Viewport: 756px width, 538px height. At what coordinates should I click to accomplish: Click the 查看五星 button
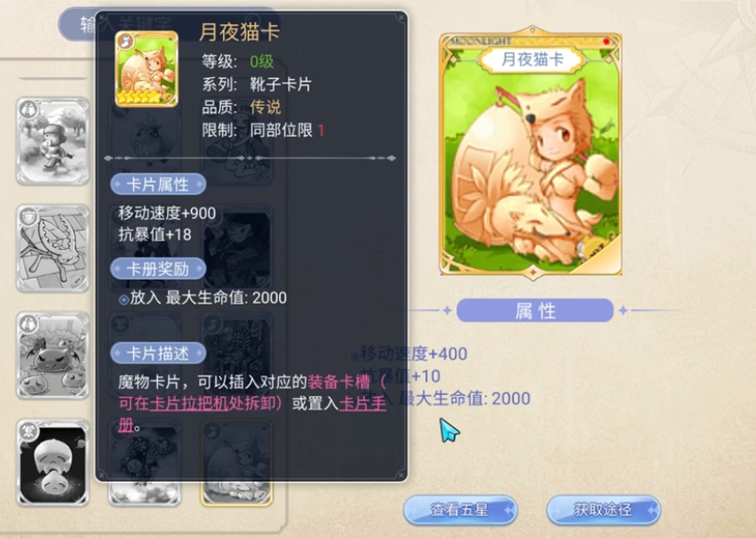coord(460,509)
